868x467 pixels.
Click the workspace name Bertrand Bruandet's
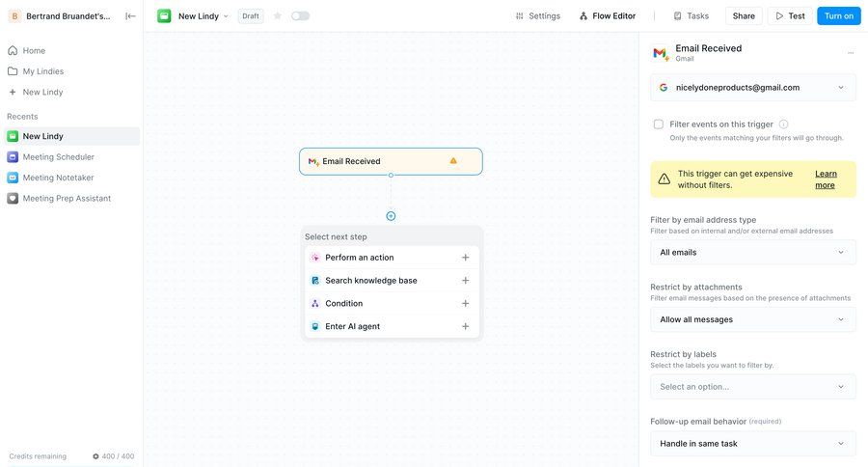click(x=68, y=16)
